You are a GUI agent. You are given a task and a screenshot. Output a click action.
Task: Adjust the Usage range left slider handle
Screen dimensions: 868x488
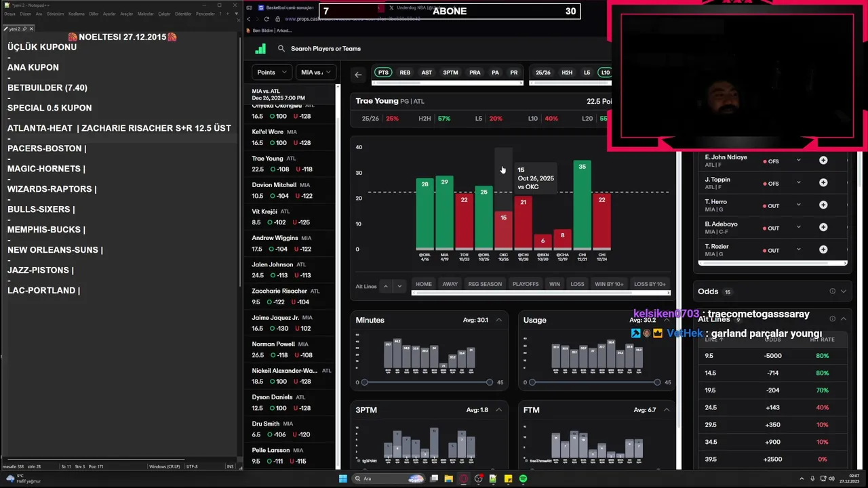532,382
